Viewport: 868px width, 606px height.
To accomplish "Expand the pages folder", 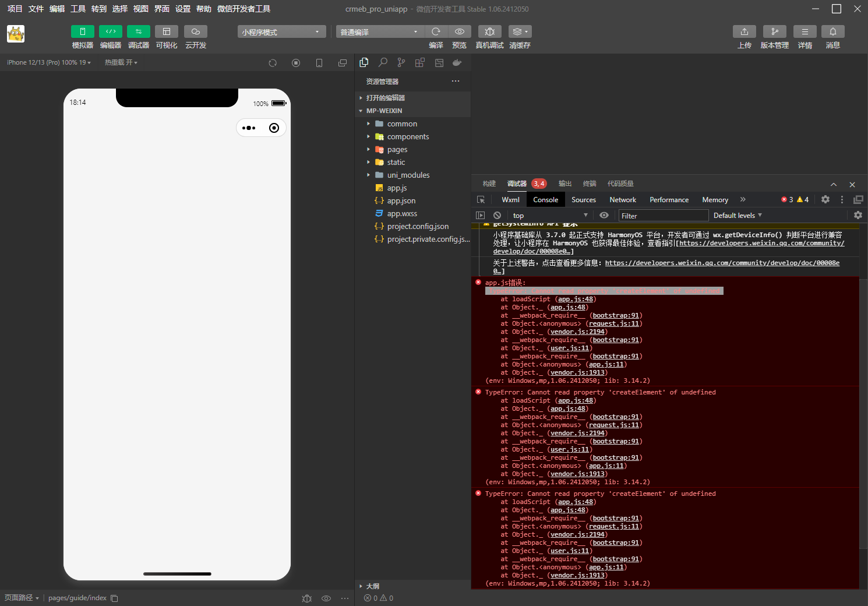I will 397,150.
